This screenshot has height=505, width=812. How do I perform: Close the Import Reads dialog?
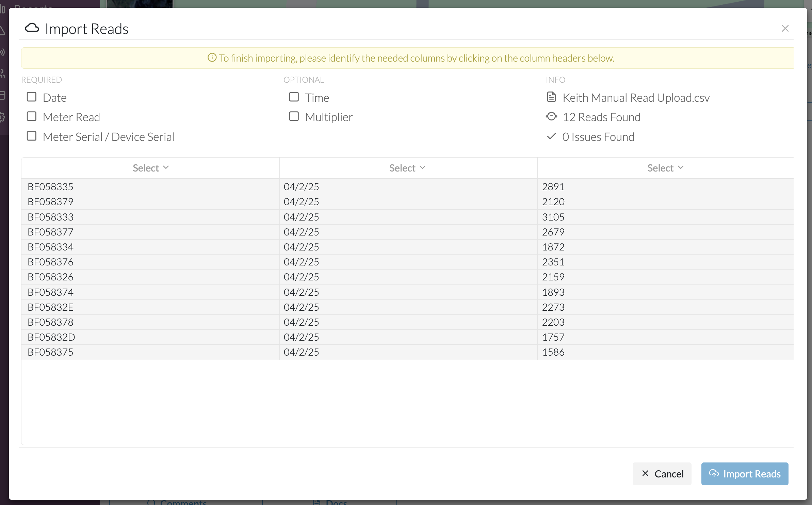click(x=785, y=29)
